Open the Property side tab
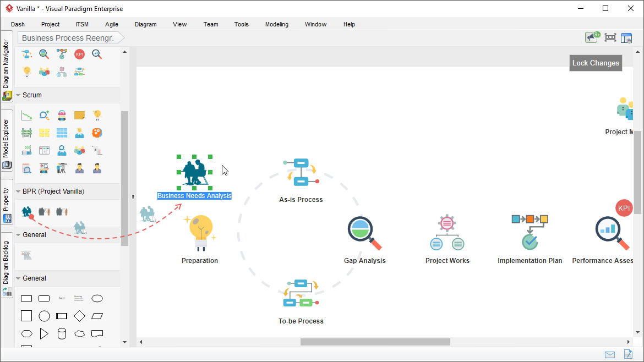The width and height of the screenshot is (644, 362). [x=7, y=201]
